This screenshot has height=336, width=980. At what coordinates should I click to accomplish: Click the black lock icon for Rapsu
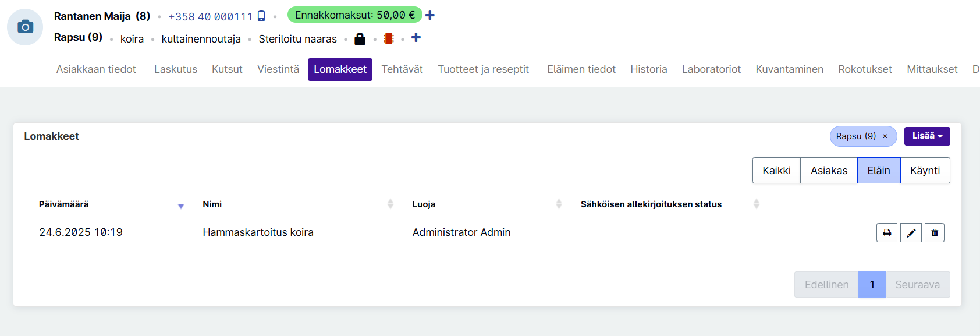360,39
